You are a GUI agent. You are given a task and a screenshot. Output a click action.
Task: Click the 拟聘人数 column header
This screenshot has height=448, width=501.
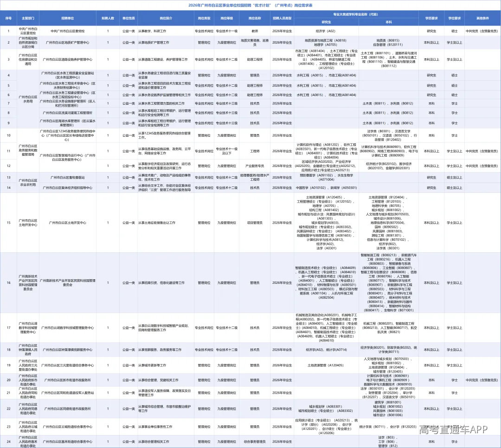(x=108, y=18)
